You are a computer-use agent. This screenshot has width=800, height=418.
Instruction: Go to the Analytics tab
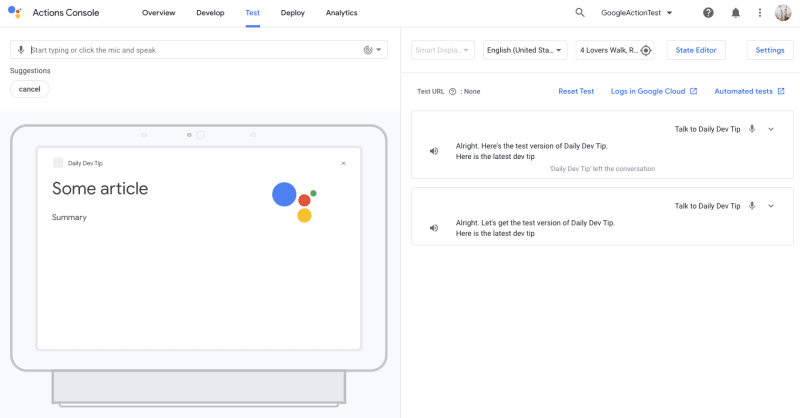[341, 13]
